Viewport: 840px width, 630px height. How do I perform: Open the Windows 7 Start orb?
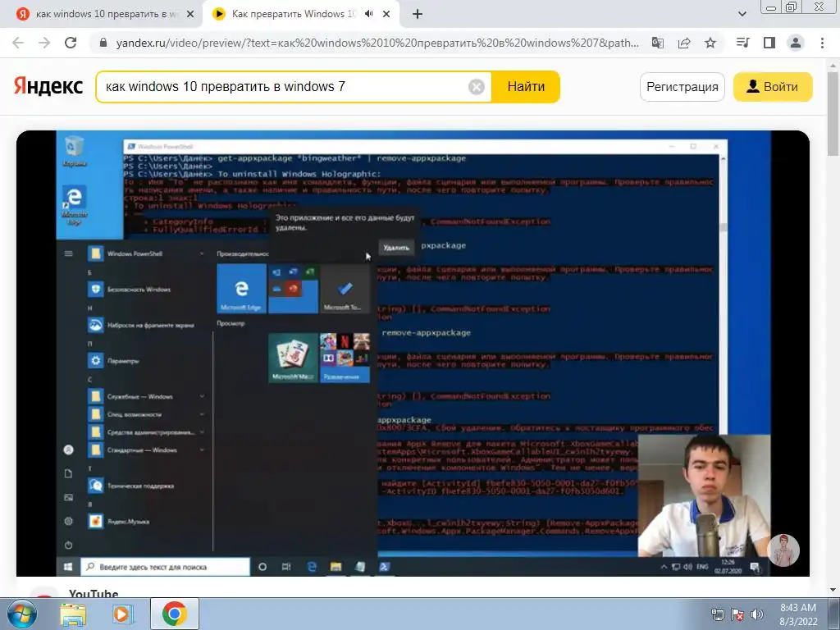(x=21, y=614)
